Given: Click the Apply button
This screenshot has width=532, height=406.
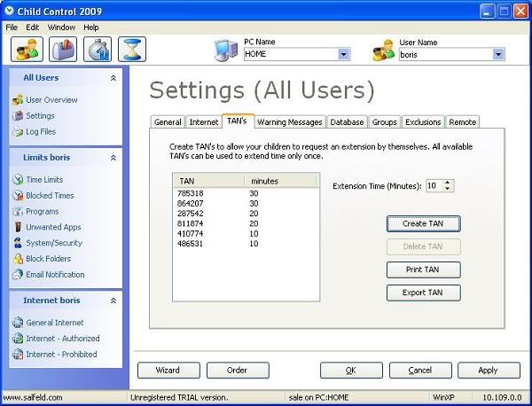Looking at the screenshot, I should pos(489,371).
